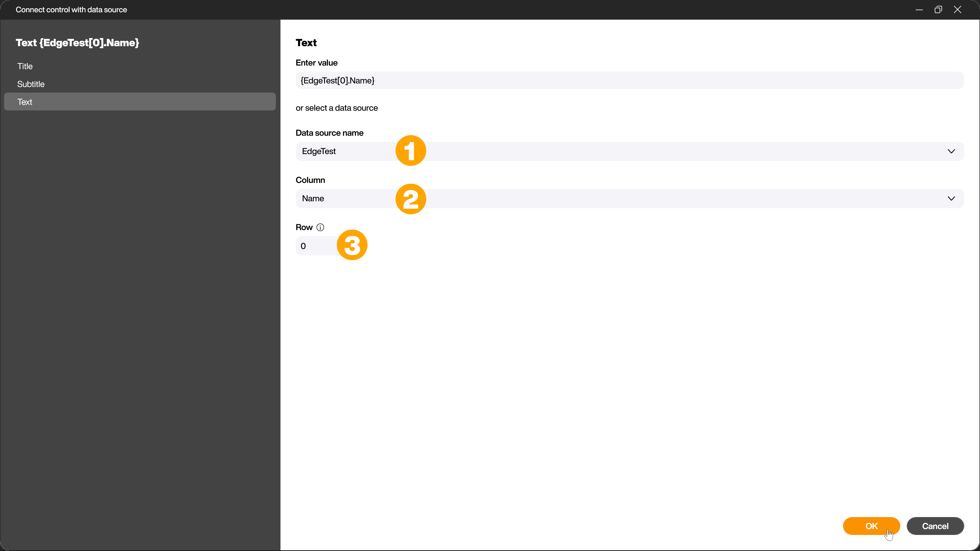This screenshot has height=551, width=980.
Task: Click the Row info icon
Action: pos(320,227)
